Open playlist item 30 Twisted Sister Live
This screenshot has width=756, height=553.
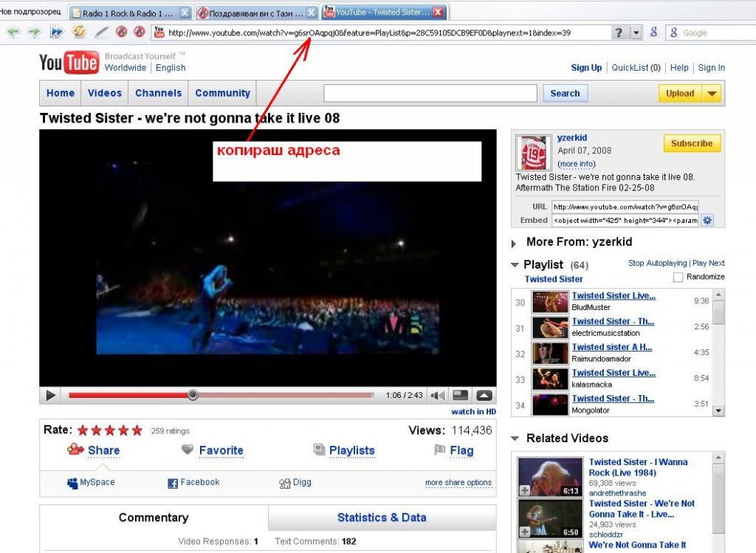pos(614,295)
